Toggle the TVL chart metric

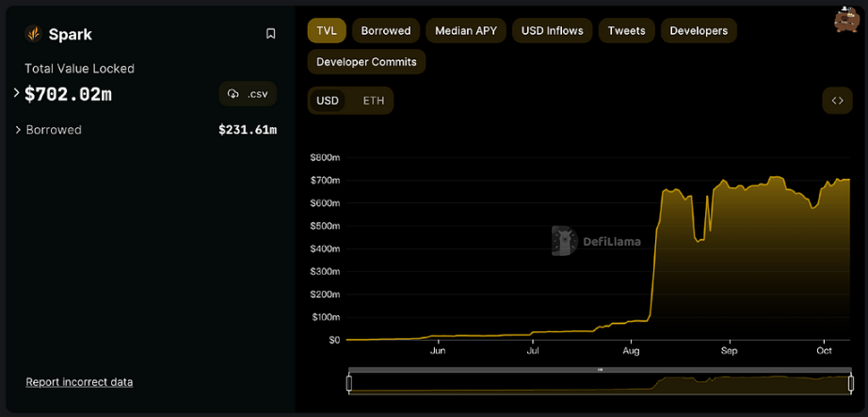point(327,30)
